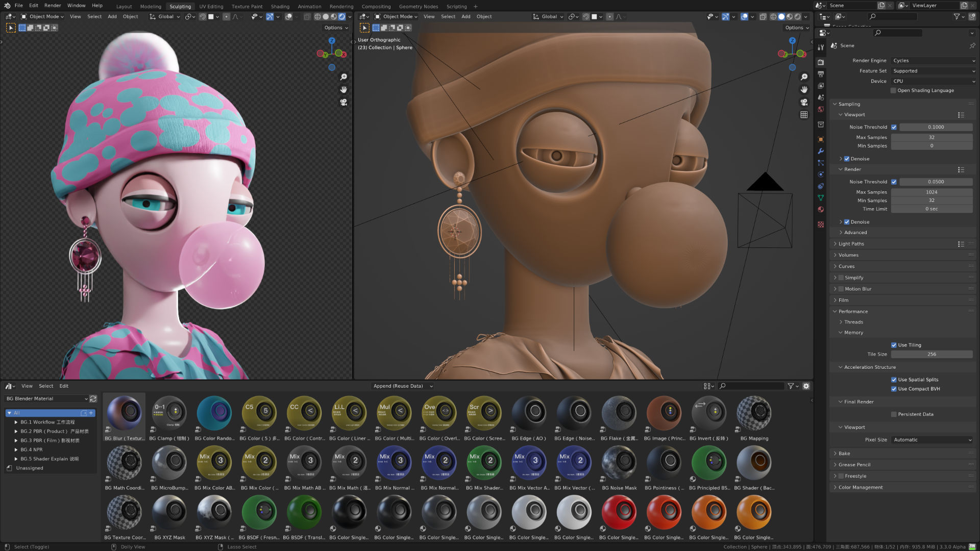Open the Material properties tab icon
Screen dimensions: 980x551
[x=821, y=210]
